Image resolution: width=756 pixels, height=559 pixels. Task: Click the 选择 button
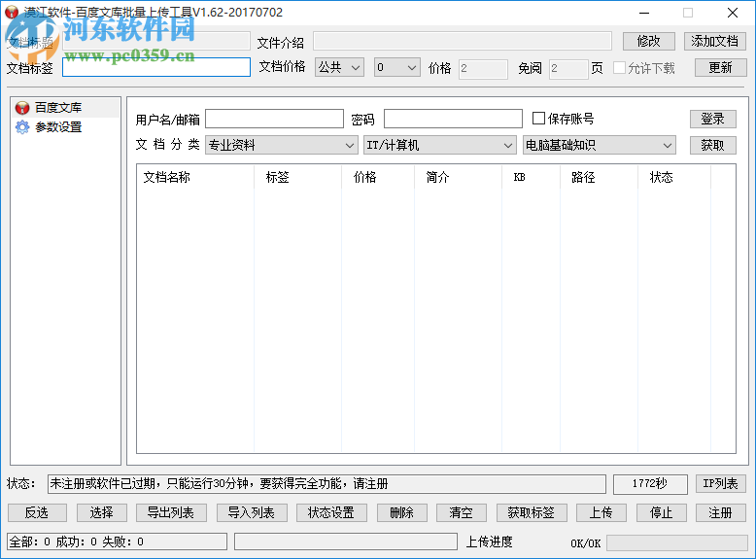[x=102, y=512]
